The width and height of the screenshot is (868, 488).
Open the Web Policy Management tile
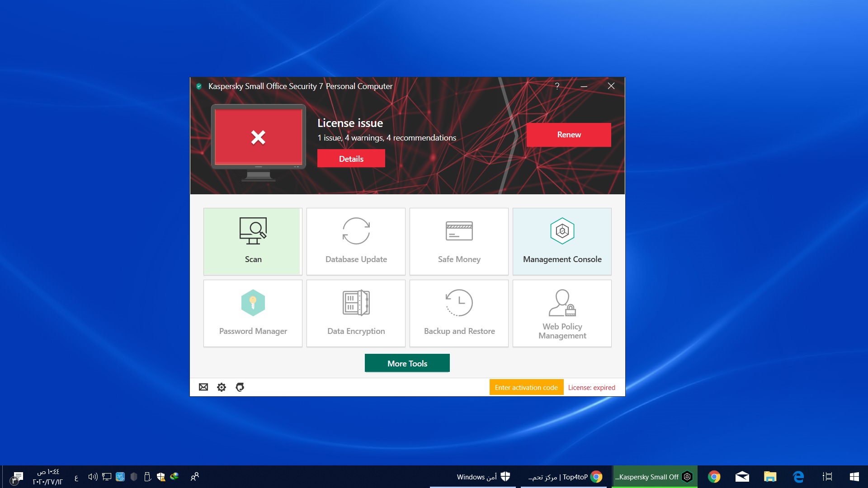[562, 313]
